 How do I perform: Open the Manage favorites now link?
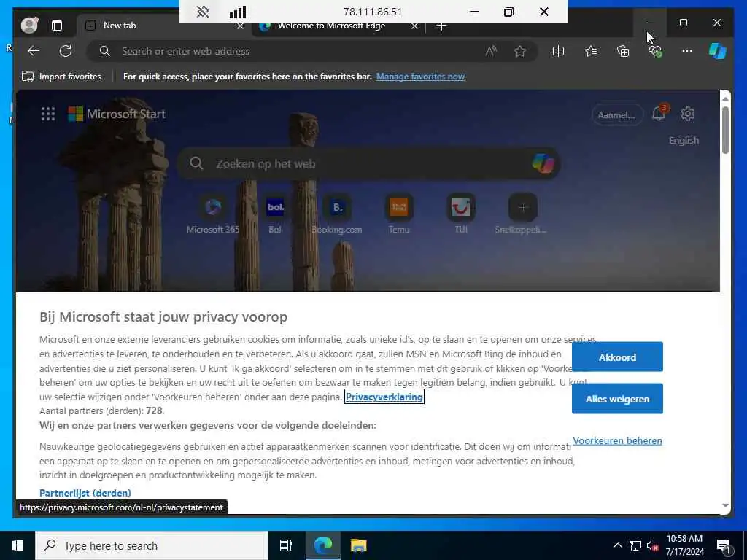(420, 76)
